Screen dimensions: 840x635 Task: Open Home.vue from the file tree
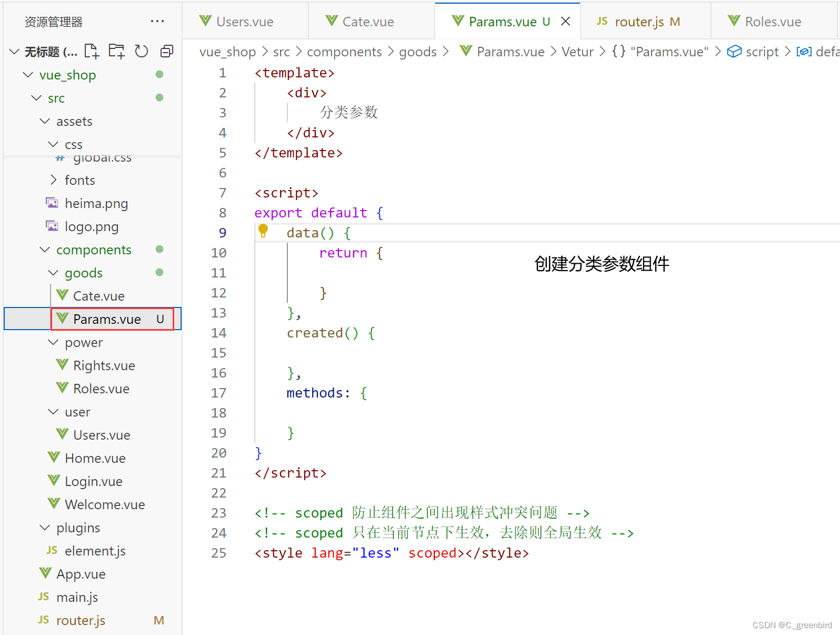coord(93,458)
